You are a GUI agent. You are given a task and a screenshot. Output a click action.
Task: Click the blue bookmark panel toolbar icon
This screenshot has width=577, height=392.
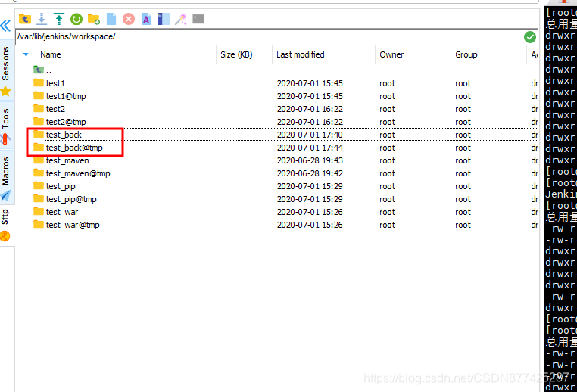point(164,19)
